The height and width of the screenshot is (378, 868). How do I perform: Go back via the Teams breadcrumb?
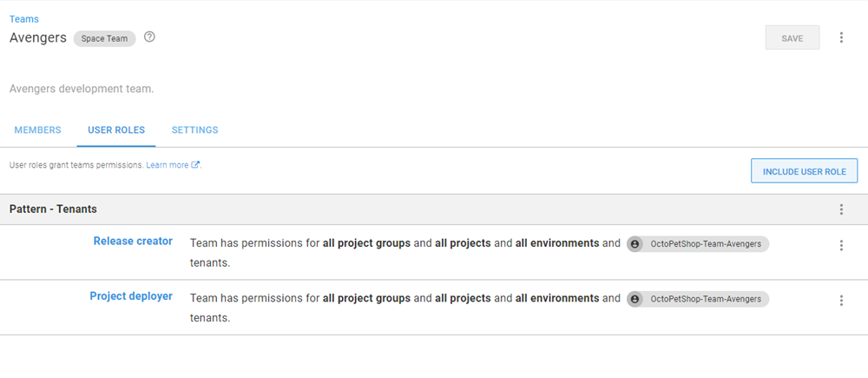pyautogui.click(x=23, y=19)
